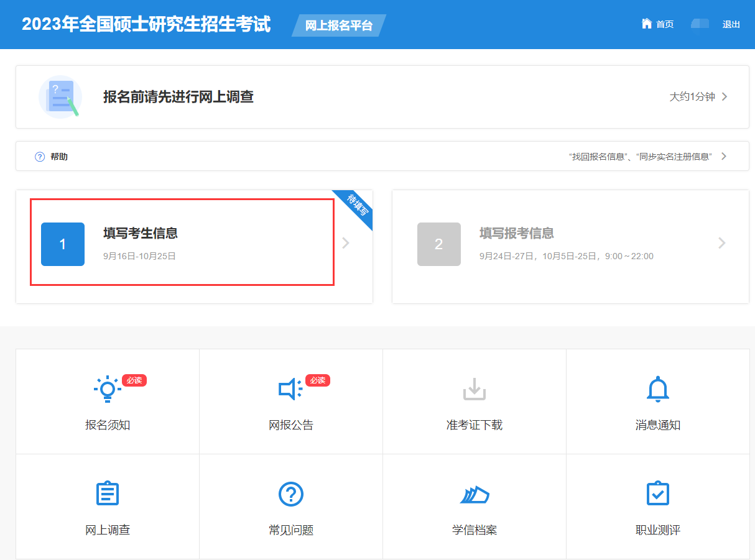Open 帮助 help label
The image size is (755, 560).
pos(59,157)
